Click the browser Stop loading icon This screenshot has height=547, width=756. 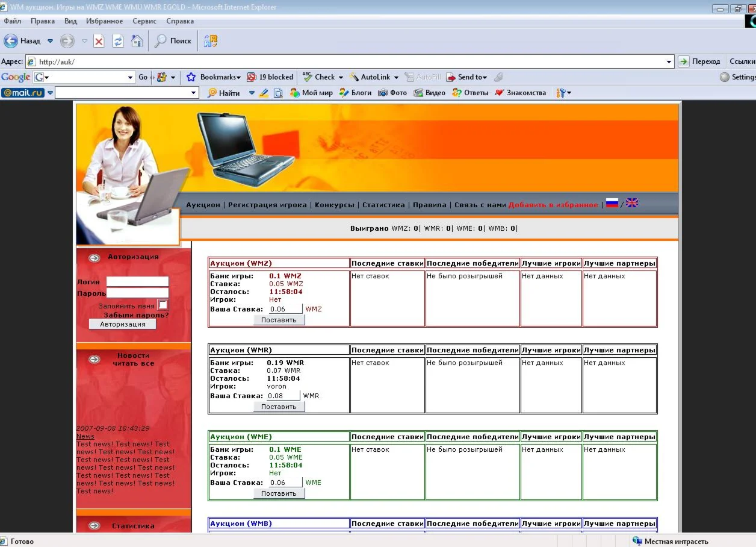pos(99,41)
